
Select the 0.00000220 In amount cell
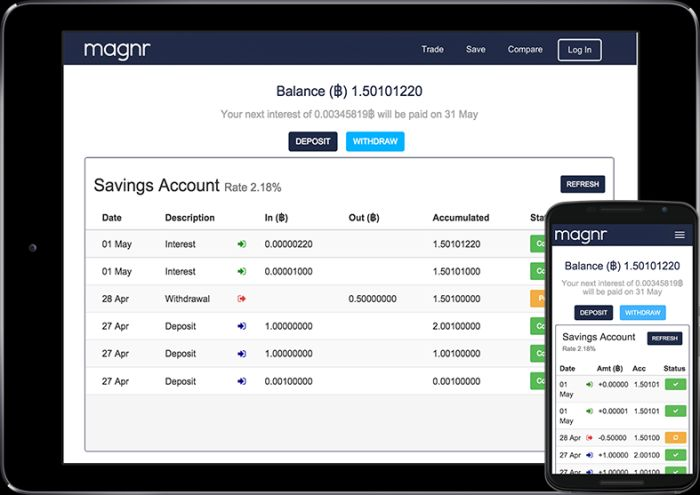coord(288,244)
